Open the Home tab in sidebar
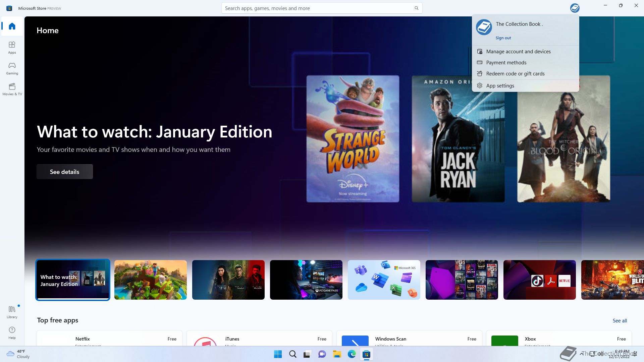644x362 pixels. 12,26
